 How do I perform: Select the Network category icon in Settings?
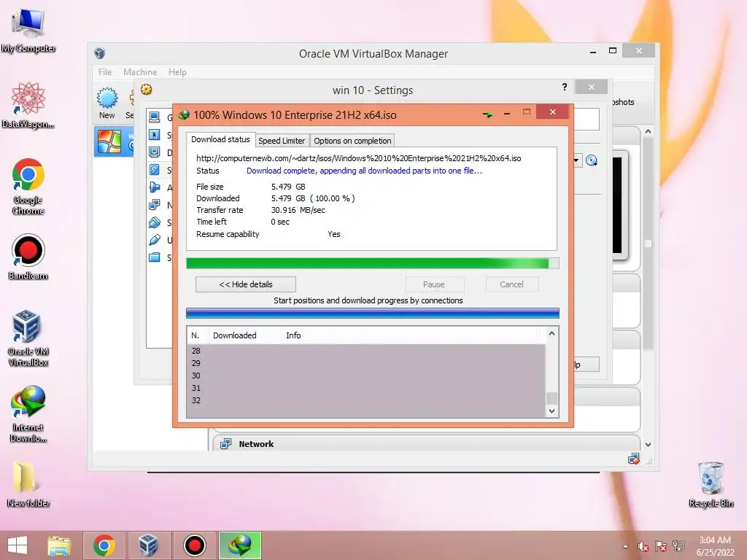point(155,205)
